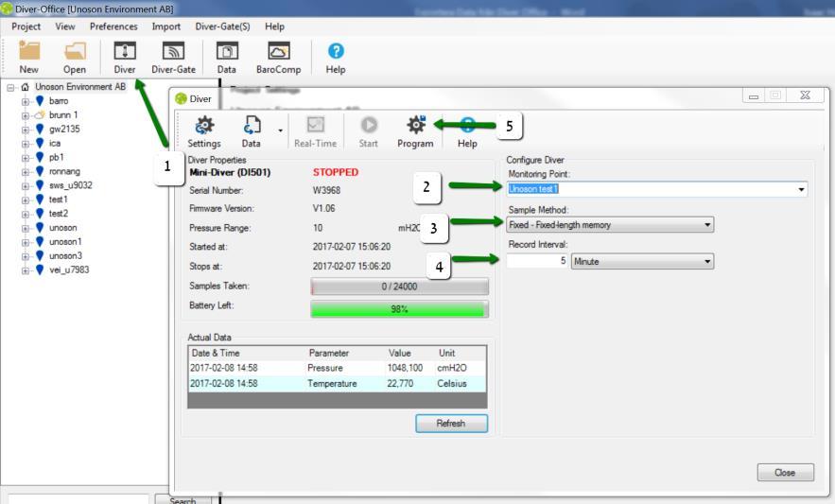Select test1 in the tree

58,200
